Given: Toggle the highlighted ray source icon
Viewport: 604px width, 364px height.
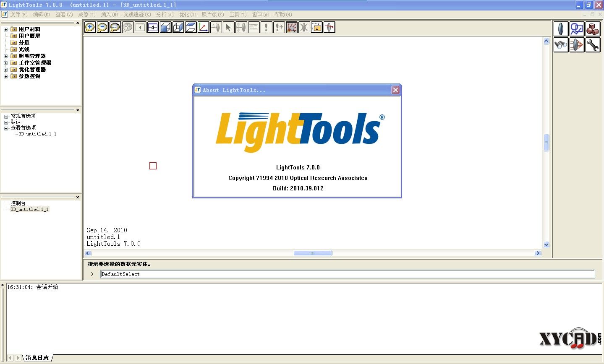Looking at the screenshot, I should tap(291, 28).
